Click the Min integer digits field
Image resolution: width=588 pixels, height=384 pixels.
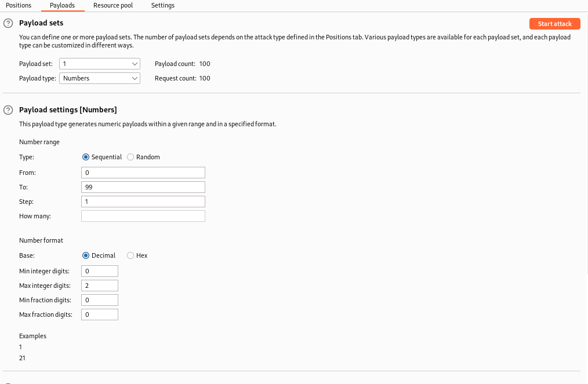pos(100,271)
